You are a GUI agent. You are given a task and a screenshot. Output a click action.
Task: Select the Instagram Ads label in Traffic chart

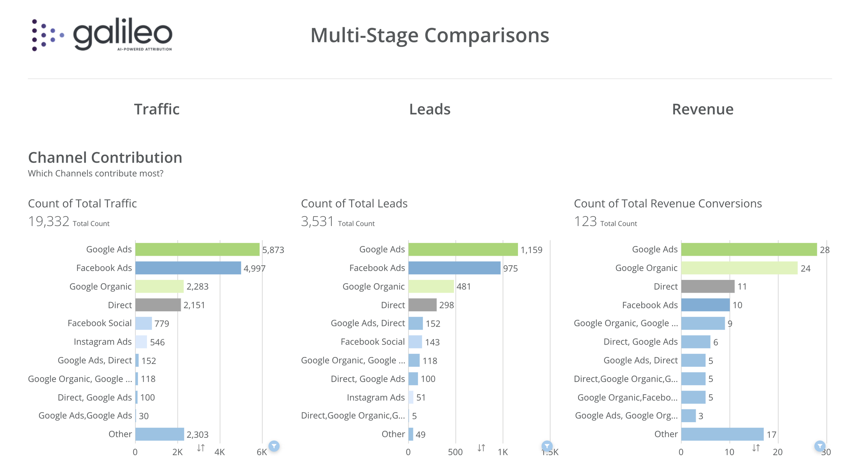pos(102,341)
